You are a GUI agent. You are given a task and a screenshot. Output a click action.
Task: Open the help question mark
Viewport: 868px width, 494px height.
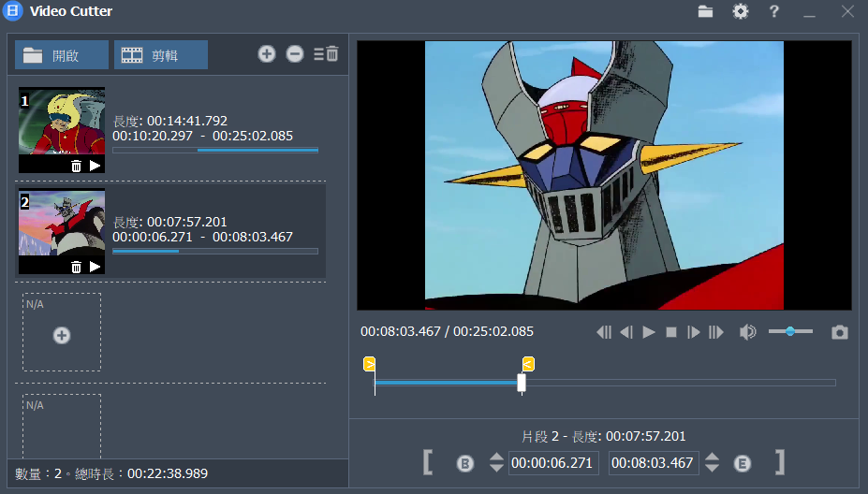[774, 11]
